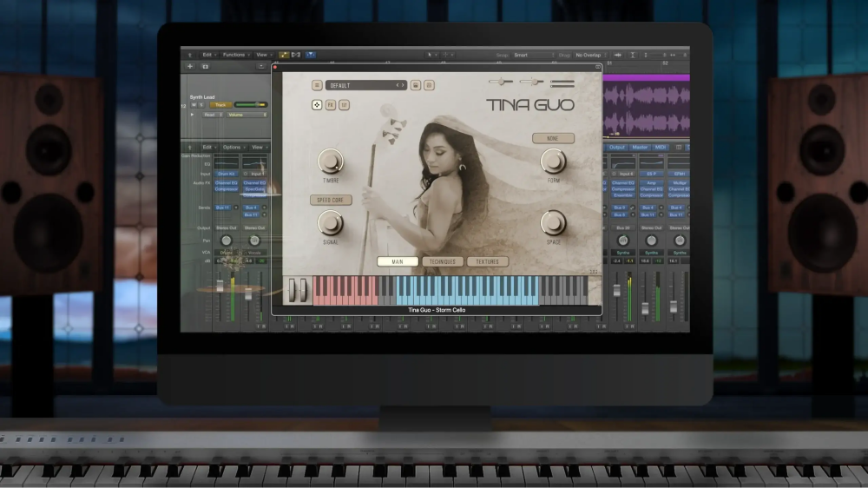Viewport: 868px width, 488px height.
Task: Open the FX page button
Action: point(331,105)
